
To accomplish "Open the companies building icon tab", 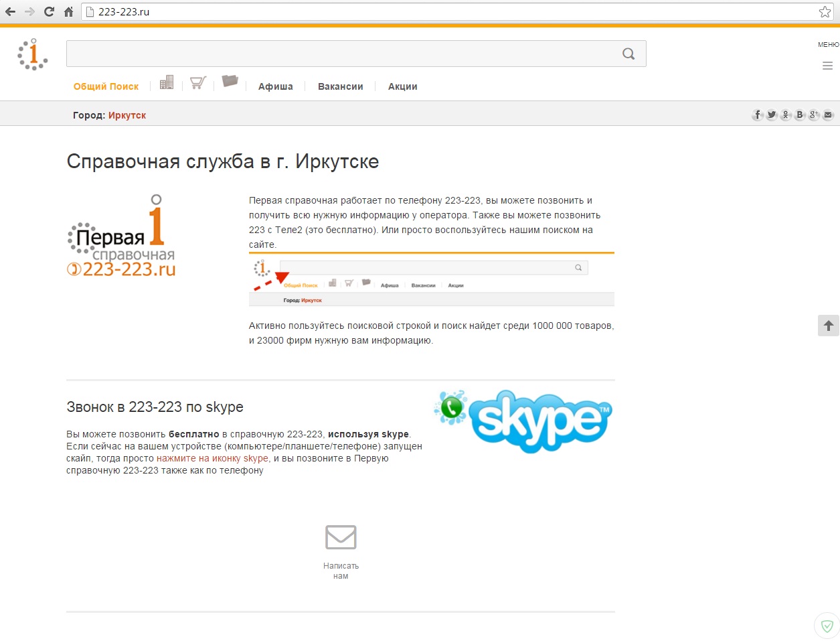I will coord(167,82).
